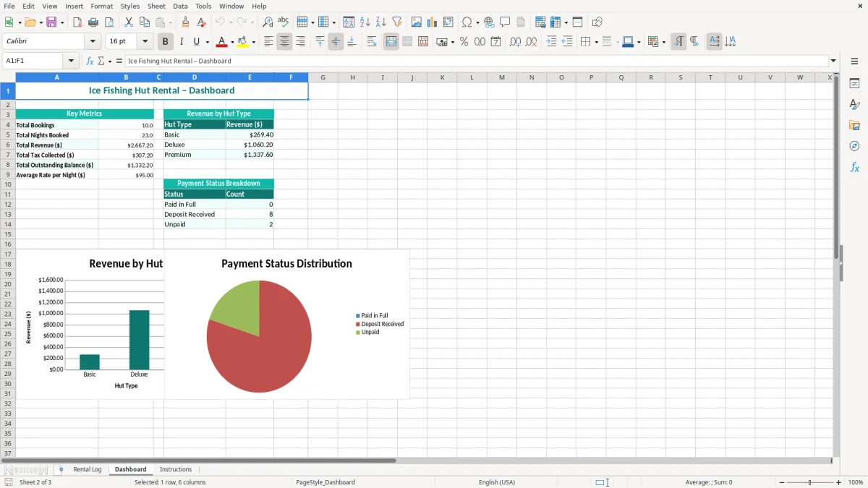This screenshot has height=488, width=868.
Task: Delete a decimal place
Action: (531, 42)
